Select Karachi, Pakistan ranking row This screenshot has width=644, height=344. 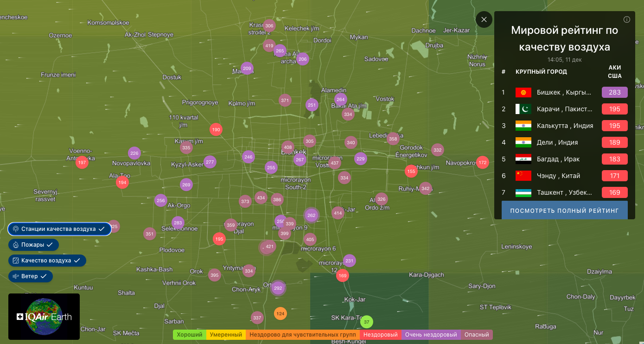tap(564, 109)
